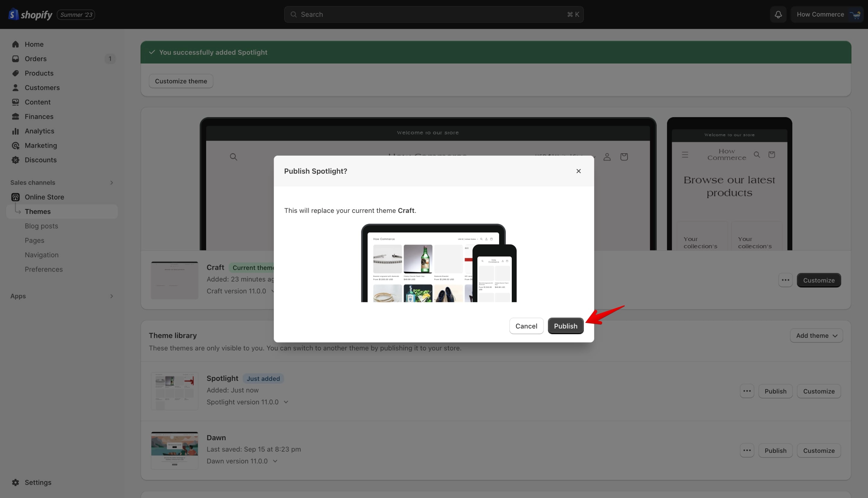
Task: Click cart icon in mobile preview
Action: pyautogui.click(x=772, y=154)
